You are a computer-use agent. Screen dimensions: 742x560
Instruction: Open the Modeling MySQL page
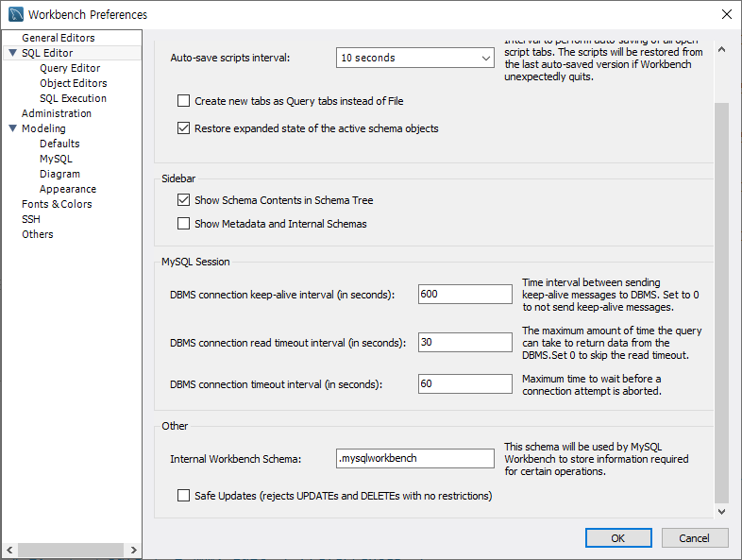[56, 159]
